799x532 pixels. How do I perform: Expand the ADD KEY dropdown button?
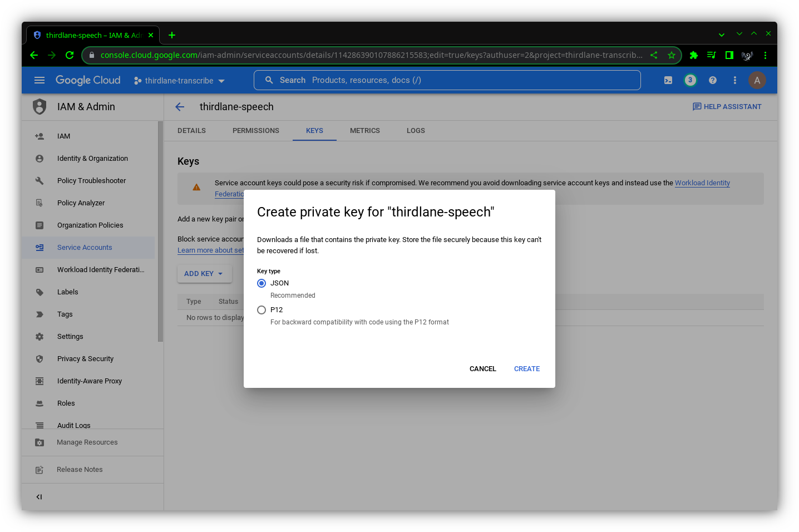point(204,274)
